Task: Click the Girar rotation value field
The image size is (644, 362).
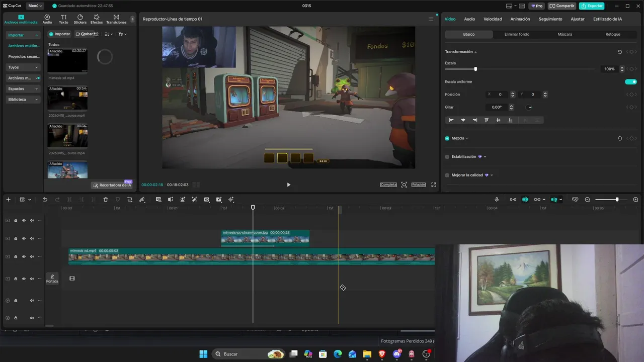Action: coord(497,107)
